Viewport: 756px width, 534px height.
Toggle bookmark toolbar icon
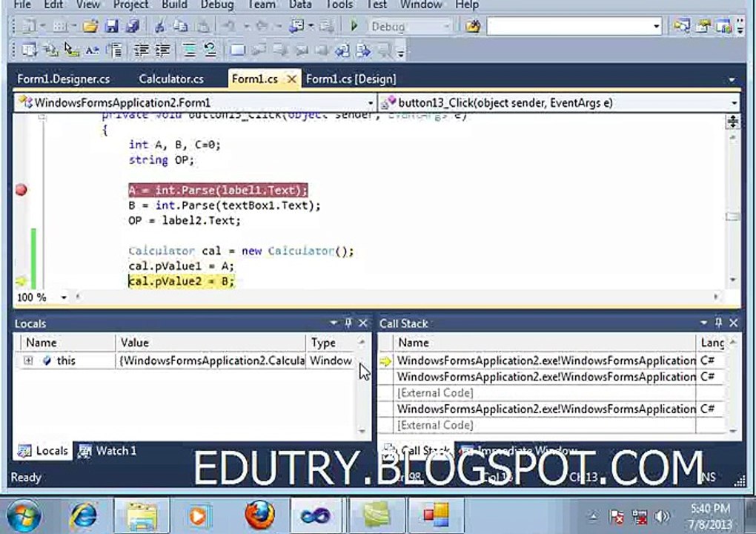coord(237,50)
